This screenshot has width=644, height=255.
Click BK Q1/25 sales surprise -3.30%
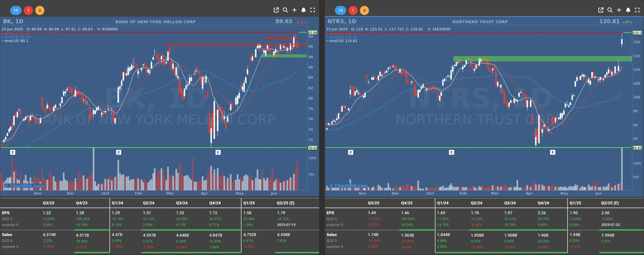(249, 246)
